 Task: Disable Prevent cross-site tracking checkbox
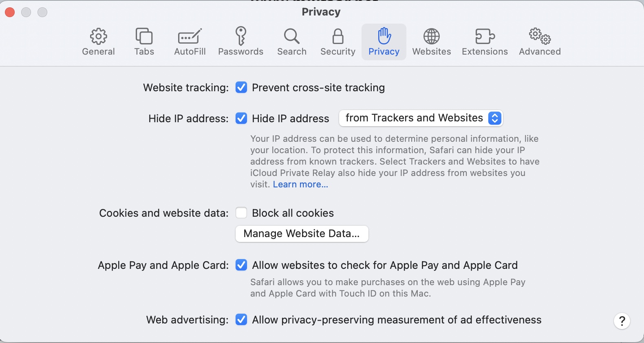point(241,88)
